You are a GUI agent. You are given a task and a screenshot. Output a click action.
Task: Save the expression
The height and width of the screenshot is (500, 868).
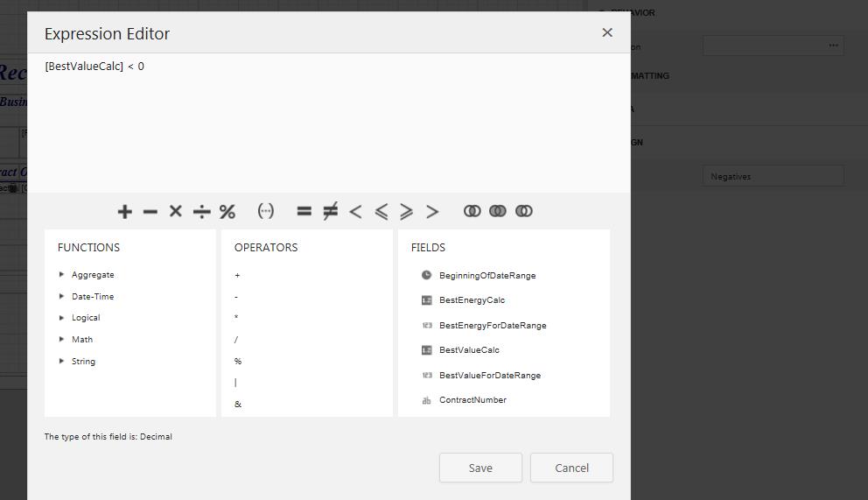pyautogui.click(x=480, y=468)
